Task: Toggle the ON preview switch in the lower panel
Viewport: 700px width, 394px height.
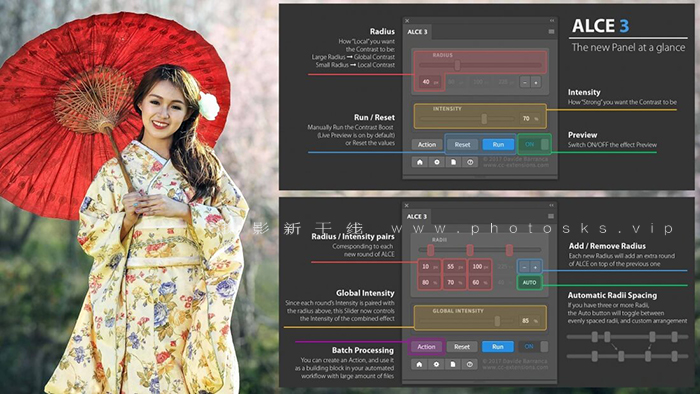Action: pos(533,346)
